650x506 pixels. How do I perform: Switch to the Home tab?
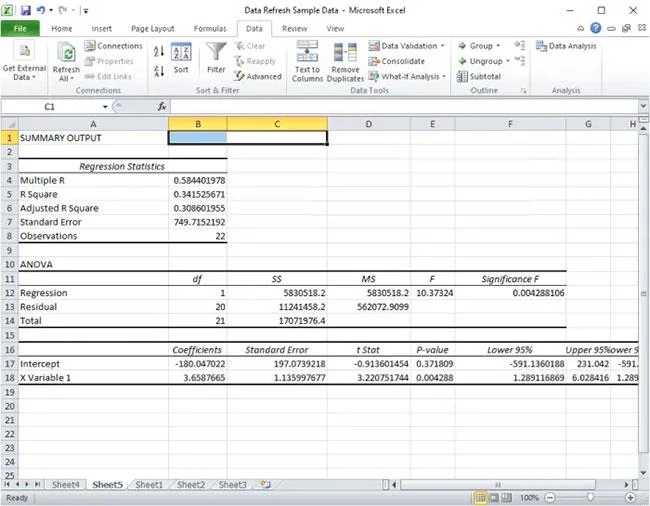pyautogui.click(x=62, y=29)
